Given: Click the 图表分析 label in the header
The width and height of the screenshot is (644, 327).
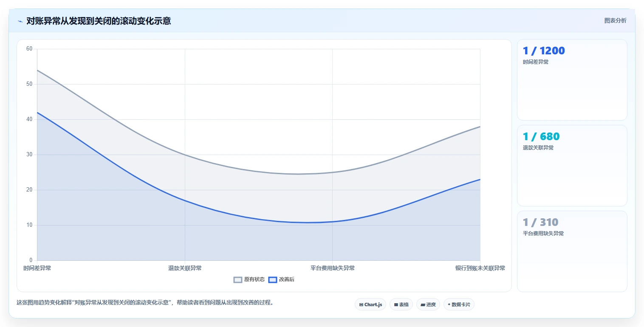Looking at the screenshot, I should coord(615,20).
